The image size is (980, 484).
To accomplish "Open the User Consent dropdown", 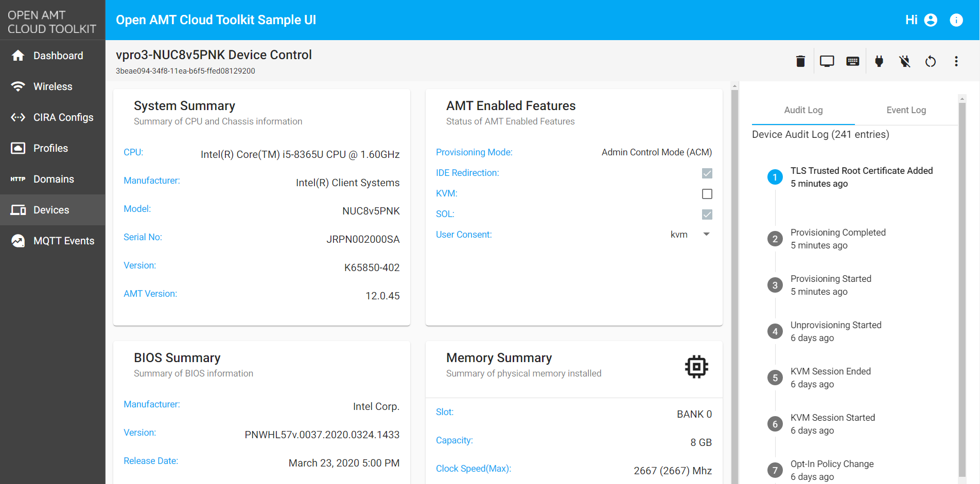I will click(690, 235).
